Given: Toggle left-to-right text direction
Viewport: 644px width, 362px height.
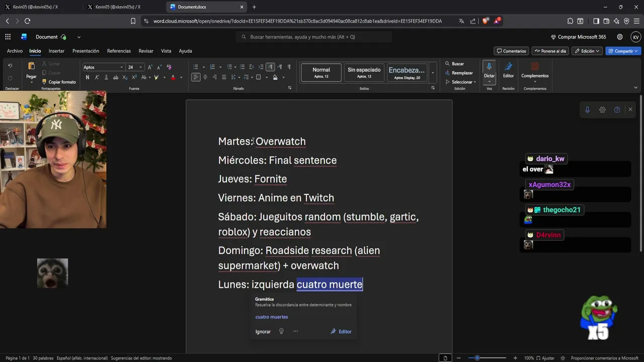Looking at the screenshot, I should pos(270,67).
